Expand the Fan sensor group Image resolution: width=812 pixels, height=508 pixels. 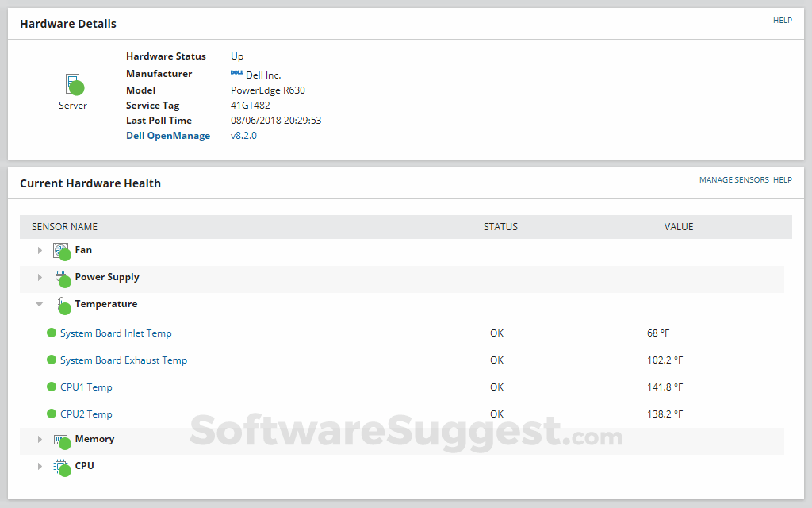tap(40, 250)
